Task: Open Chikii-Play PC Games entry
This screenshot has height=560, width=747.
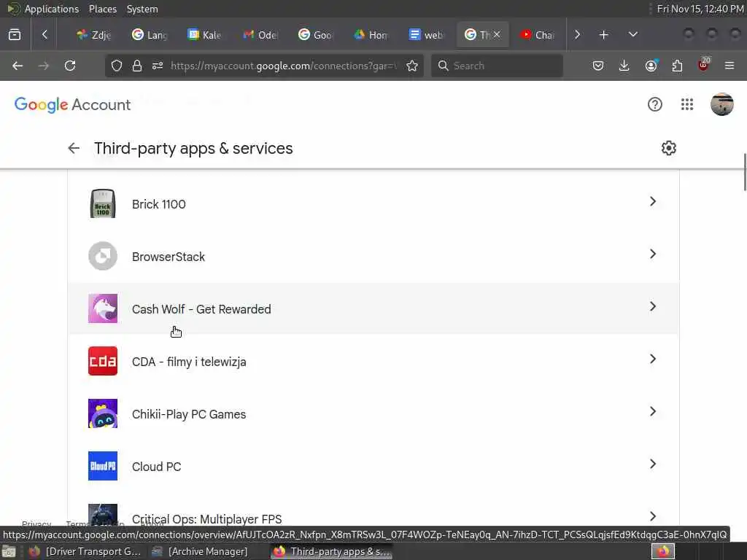Action: coord(373,413)
